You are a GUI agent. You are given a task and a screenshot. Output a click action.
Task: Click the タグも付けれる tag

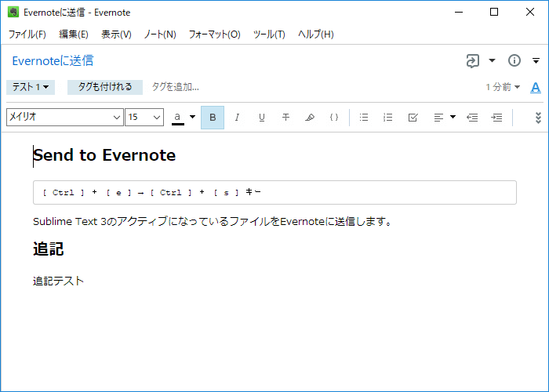click(x=105, y=87)
